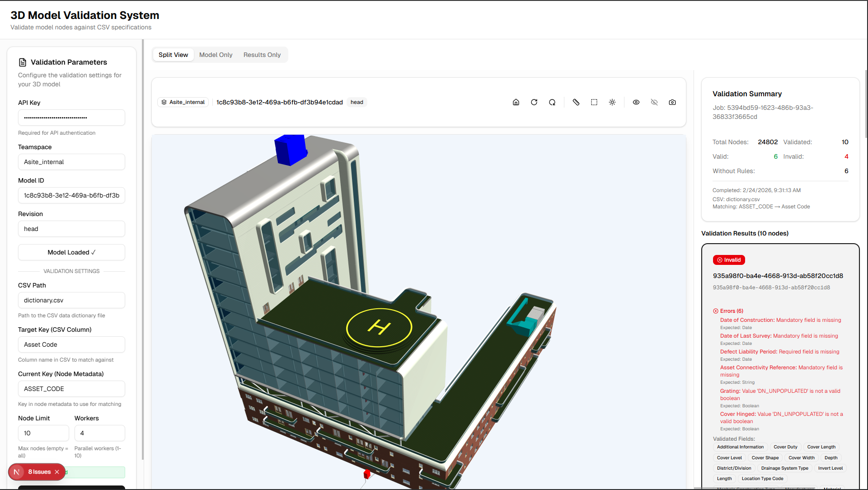
Task: Click the Model Loaded button
Action: click(x=71, y=252)
